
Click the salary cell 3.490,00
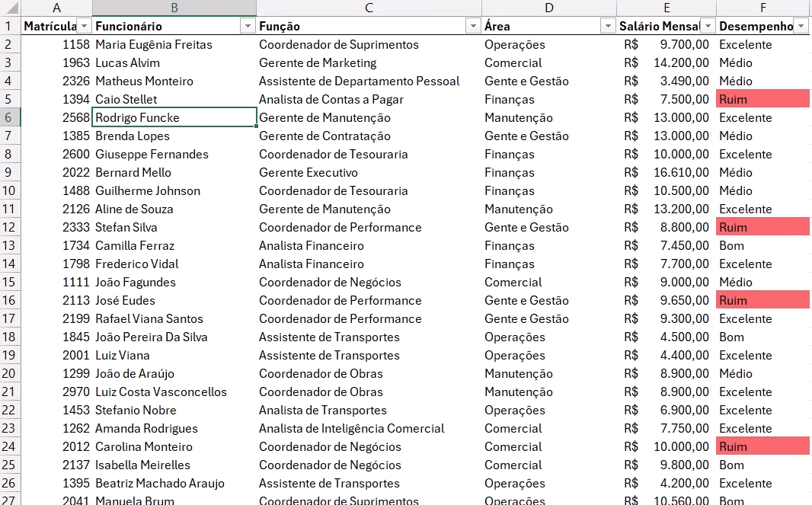(667, 81)
